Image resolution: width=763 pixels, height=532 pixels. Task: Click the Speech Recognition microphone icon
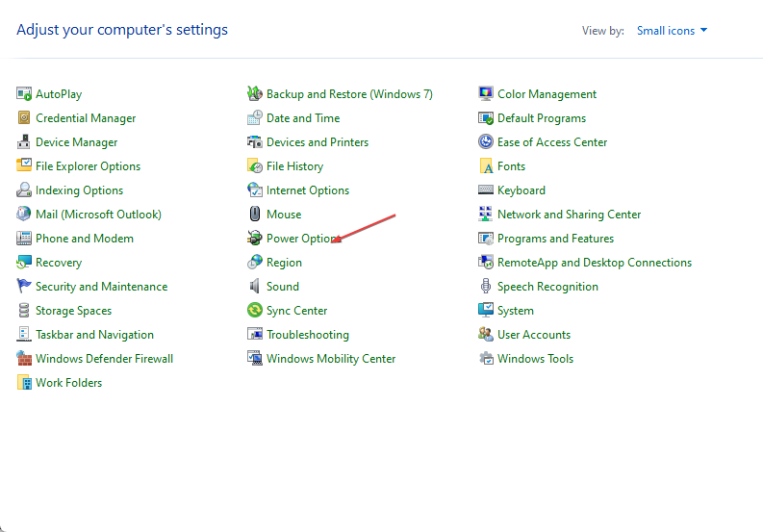click(486, 286)
